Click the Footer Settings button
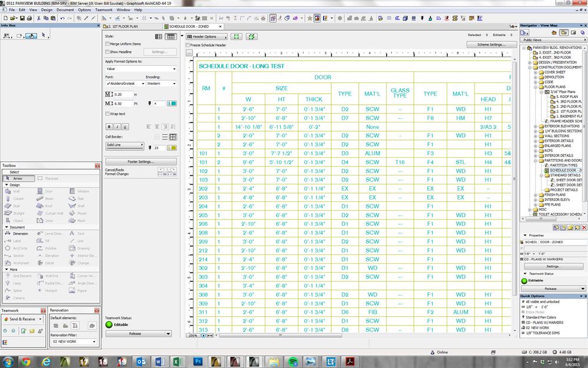Screen dimensions: 588x368 pos(141,161)
